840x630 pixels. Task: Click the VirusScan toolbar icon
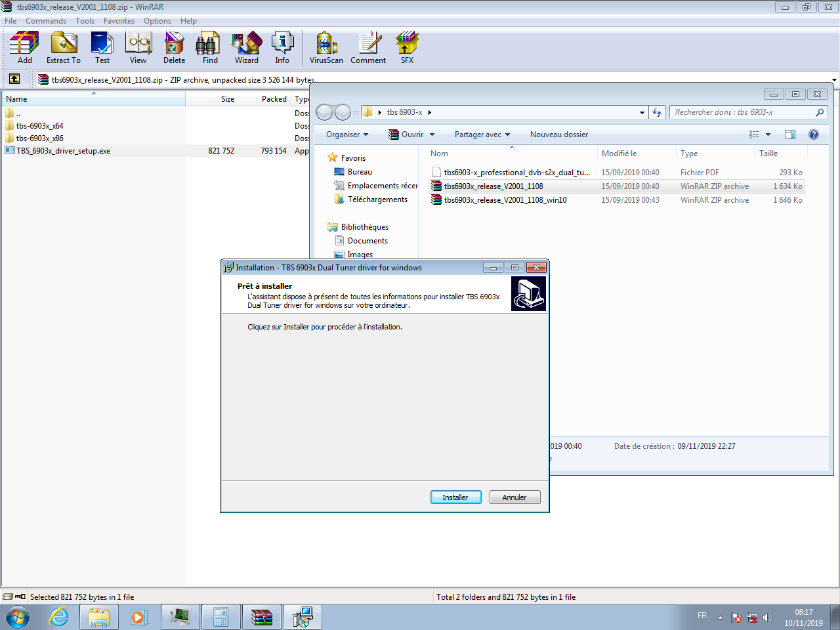pos(326,48)
